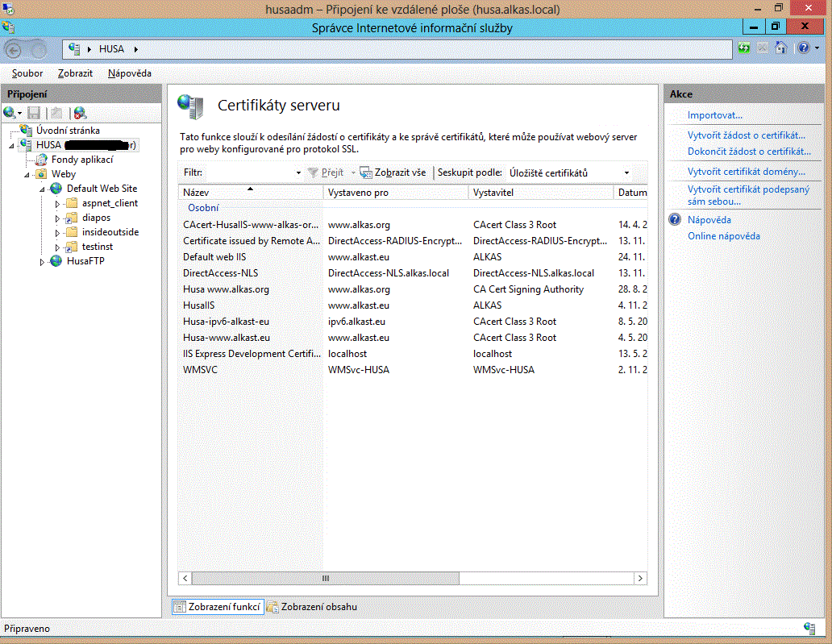Click the refresh page icon in address bar
The height and width of the screenshot is (644, 832).
[x=744, y=48]
